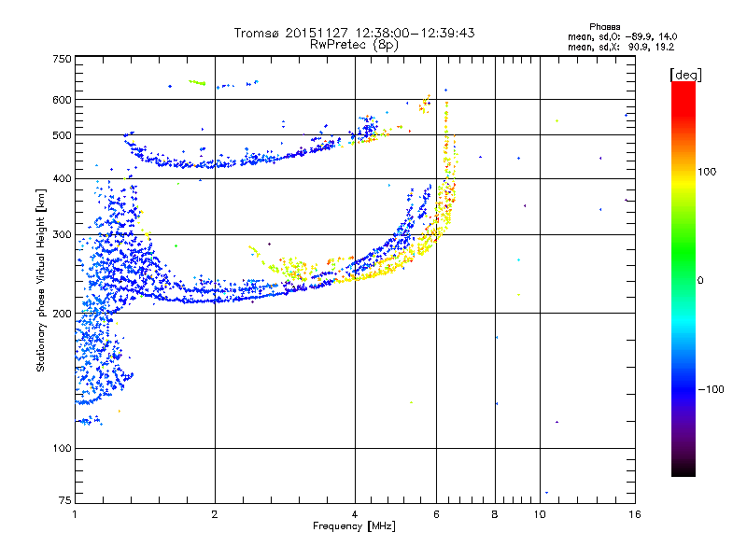747x560 pixels.
Task: Click the y-axis tick label '500'
Action: click(63, 135)
